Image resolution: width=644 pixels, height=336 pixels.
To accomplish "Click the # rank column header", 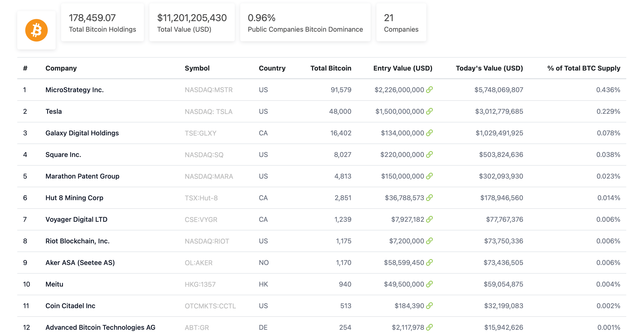I will (x=25, y=68).
